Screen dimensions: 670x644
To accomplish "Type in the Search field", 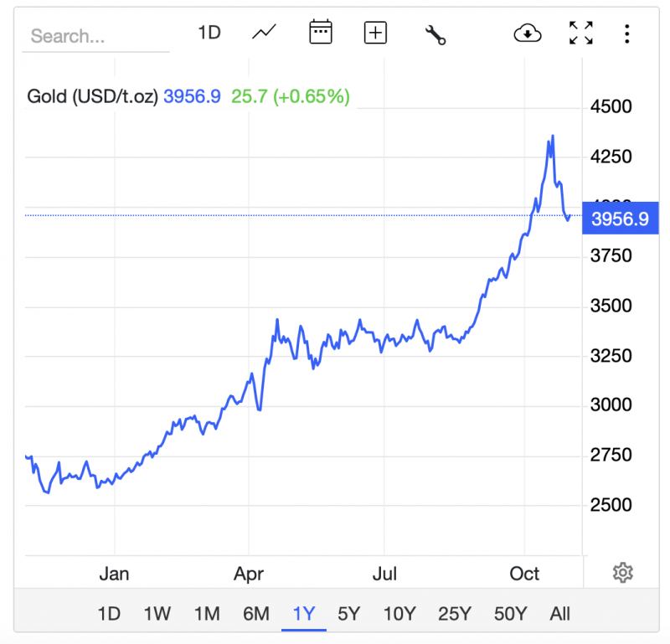I will click(x=96, y=36).
